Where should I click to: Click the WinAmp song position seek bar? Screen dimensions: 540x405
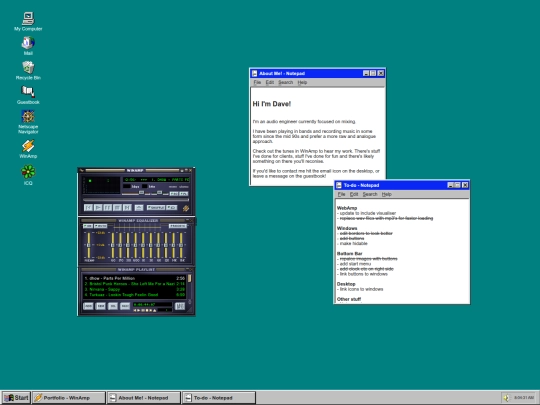coord(136,200)
